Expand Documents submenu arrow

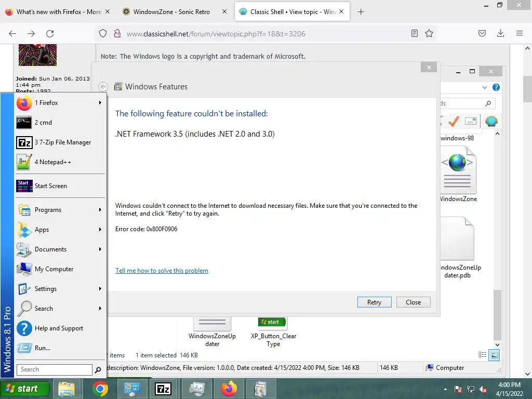pyautogui.click(x=100, y=249)
